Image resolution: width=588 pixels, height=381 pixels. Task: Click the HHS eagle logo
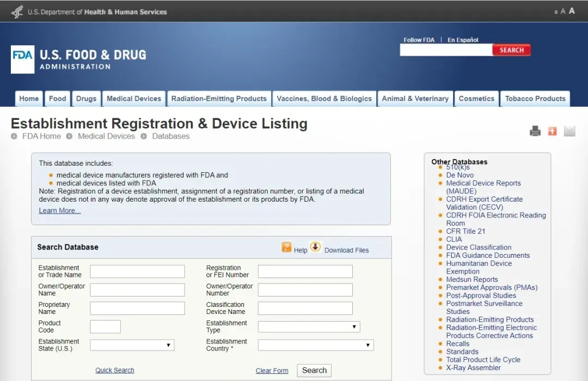click(x=17, y=11)
